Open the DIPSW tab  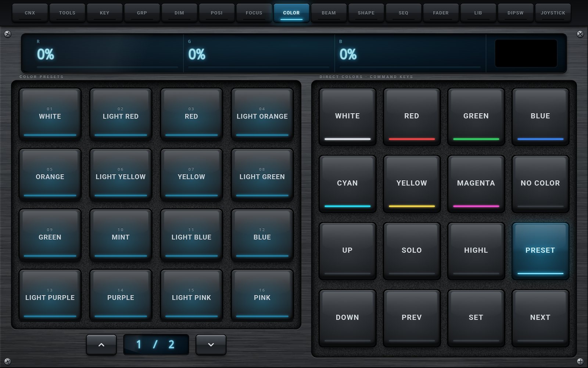tap(516, 13)
